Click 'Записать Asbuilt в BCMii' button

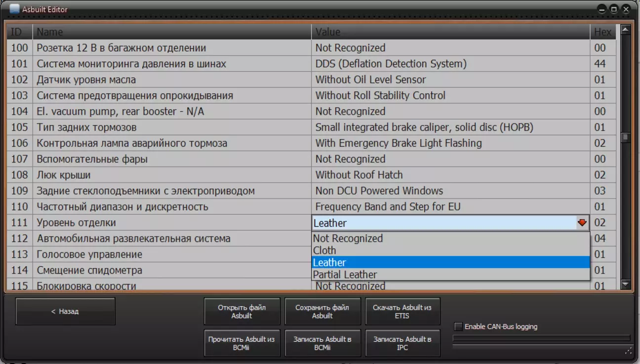coord(322,343)
